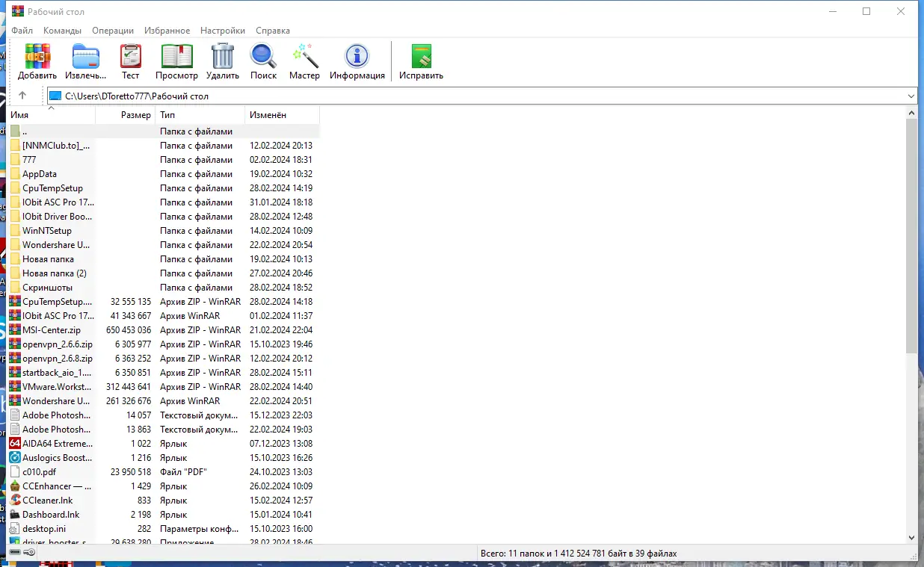Launch the Мастер wizard wand icon
This screenshot has height=567, width=924.
tap(305, 56)
